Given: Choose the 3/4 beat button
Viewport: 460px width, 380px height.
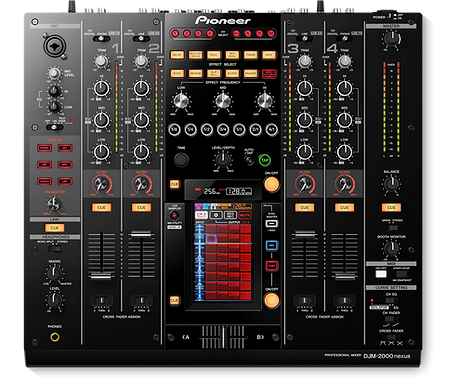Looking at the screenshot, I should [x=223, y=129].
